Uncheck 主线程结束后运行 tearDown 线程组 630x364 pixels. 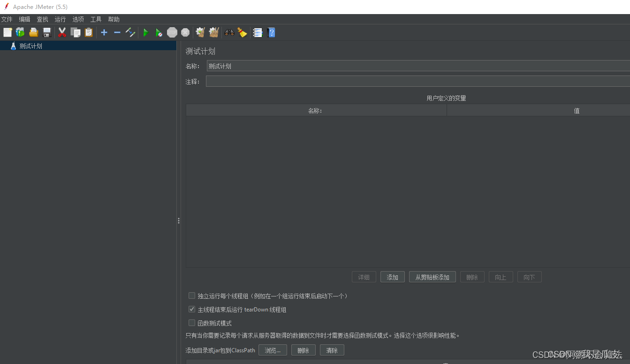192,310
